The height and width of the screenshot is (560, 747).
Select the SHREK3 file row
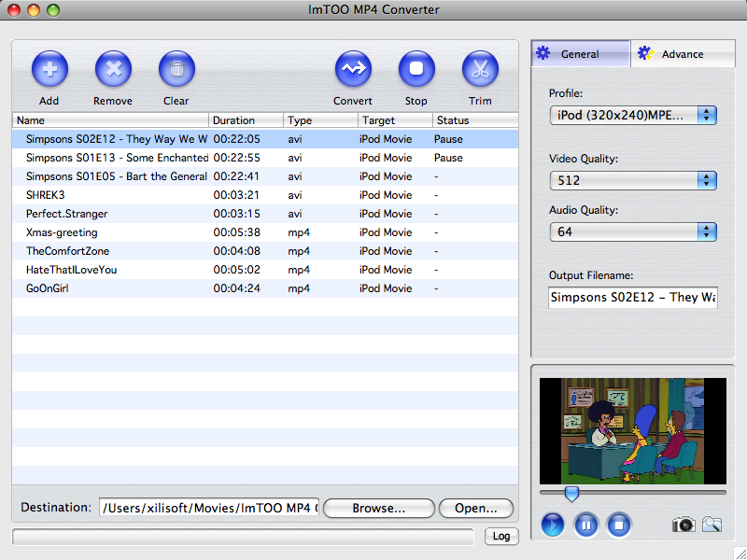(265, 195)
